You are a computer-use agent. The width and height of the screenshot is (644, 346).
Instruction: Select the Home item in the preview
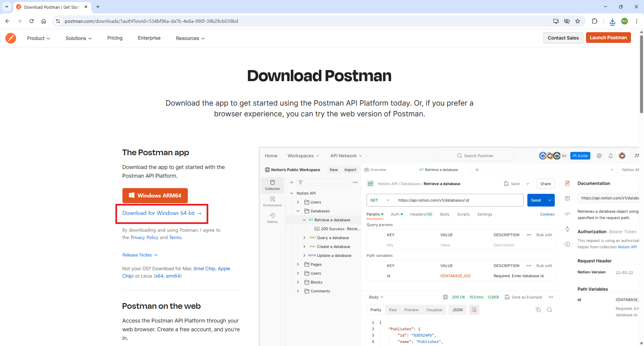click(271, 156)
